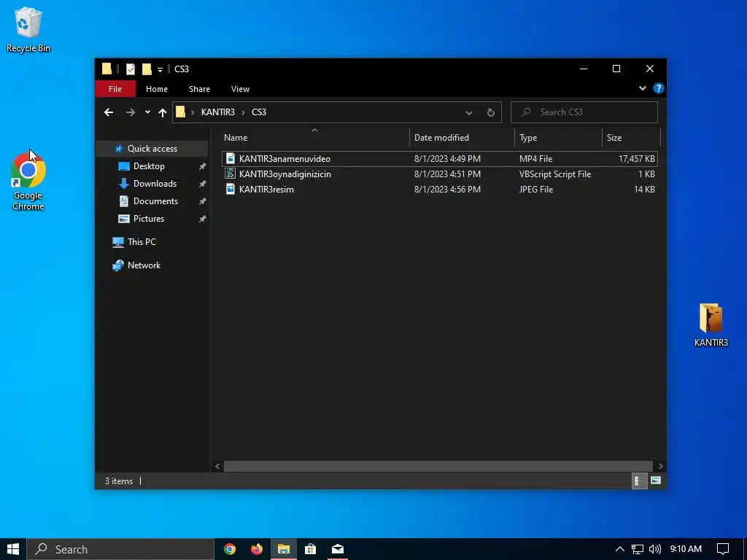Open the File ribbon tab
This screenshot has width=747, height=560.
coord(115,89)
